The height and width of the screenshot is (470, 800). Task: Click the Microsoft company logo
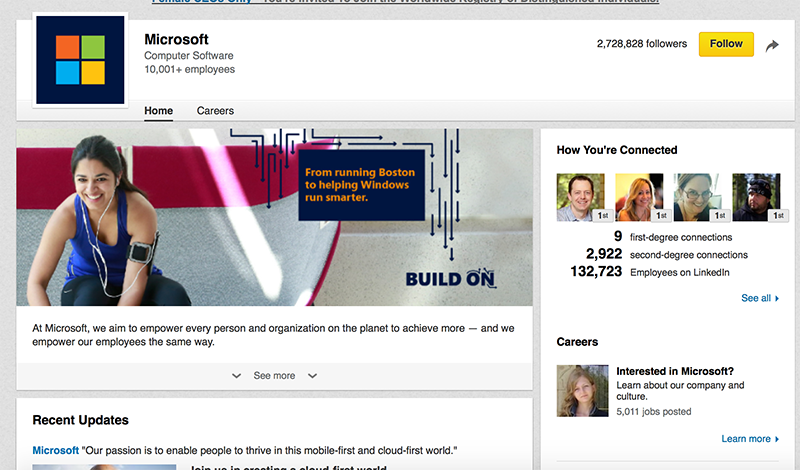(x=80, y=60)
